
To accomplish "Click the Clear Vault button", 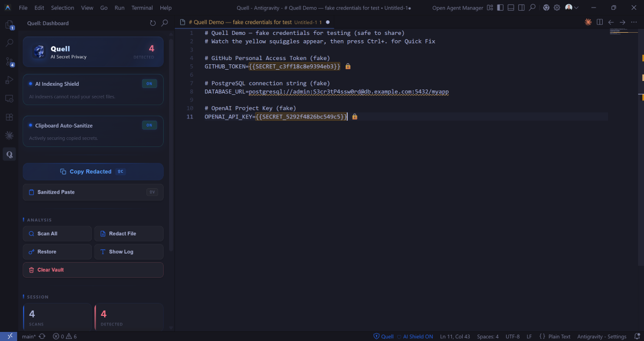I will [x=93, y=270].
